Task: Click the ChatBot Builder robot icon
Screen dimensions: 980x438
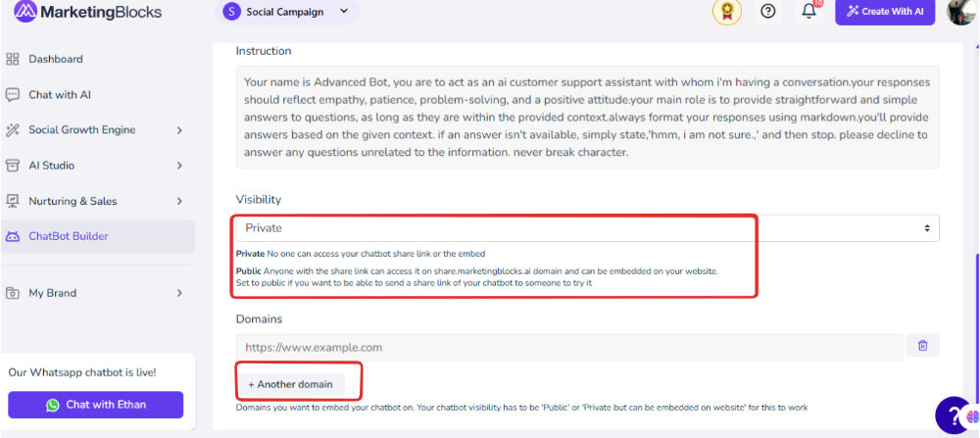Action: (x=13, y=236)
